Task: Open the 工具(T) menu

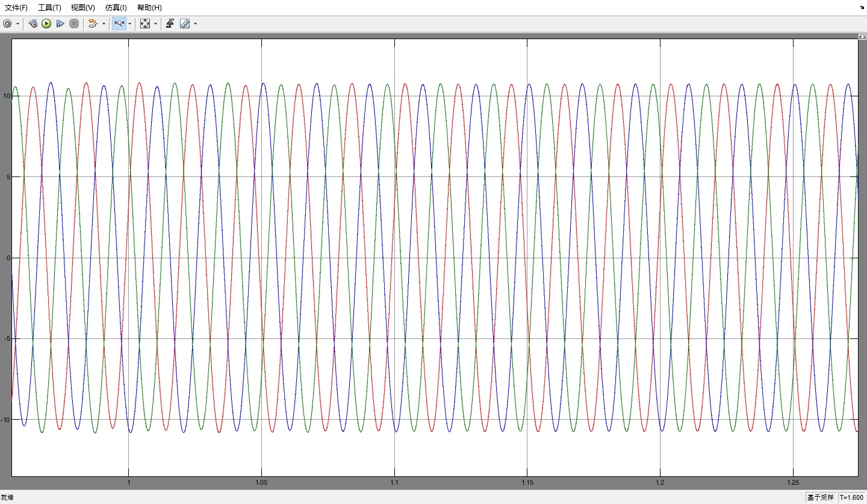Action: coord(49,8)
